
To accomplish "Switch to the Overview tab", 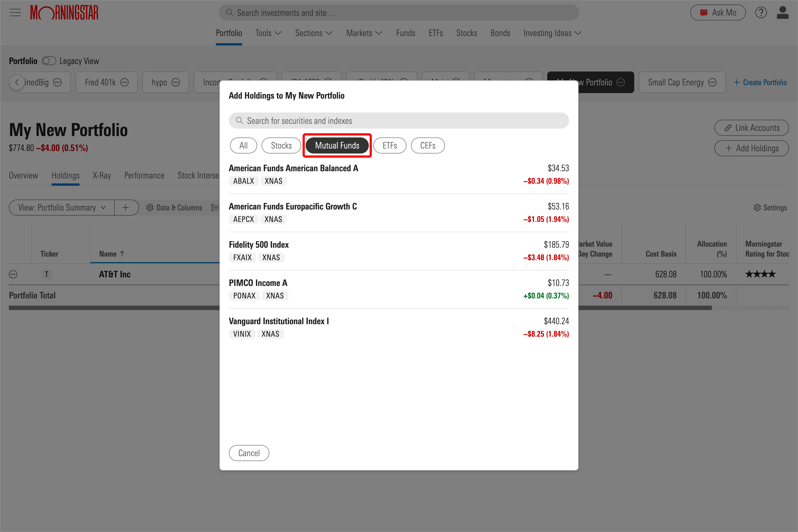I will pos(23,175).
